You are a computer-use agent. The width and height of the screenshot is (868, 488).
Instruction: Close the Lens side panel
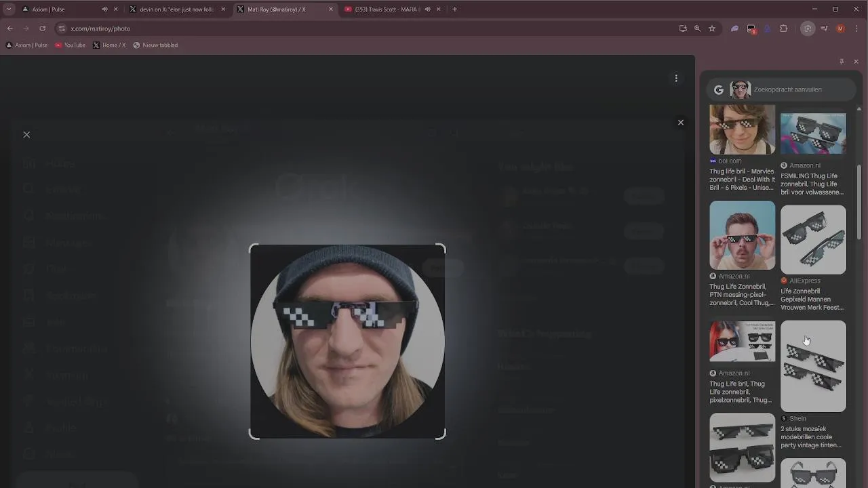pos(856,62)
